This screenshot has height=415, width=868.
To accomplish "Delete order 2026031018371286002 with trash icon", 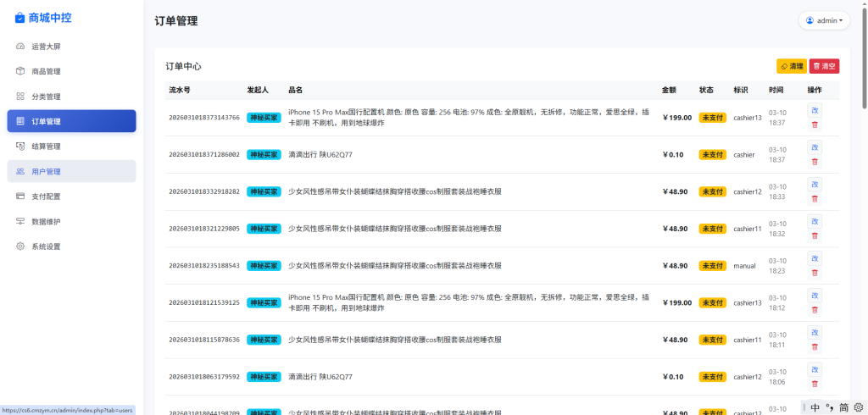I will coord(815,162).
